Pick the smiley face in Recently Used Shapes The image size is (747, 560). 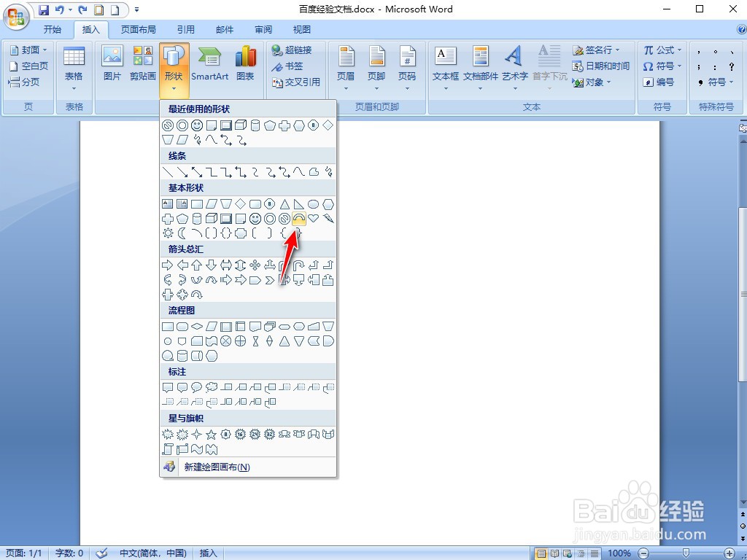pyautogui.click(x=197, y=125)
